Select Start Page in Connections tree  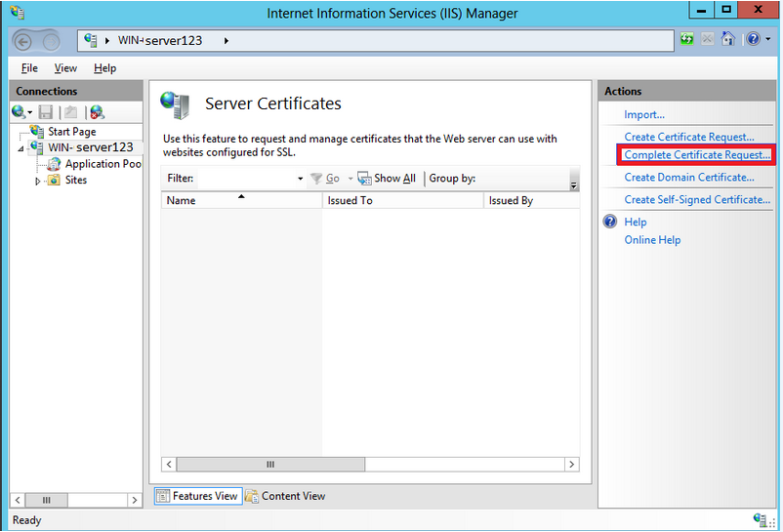(71, 132)
